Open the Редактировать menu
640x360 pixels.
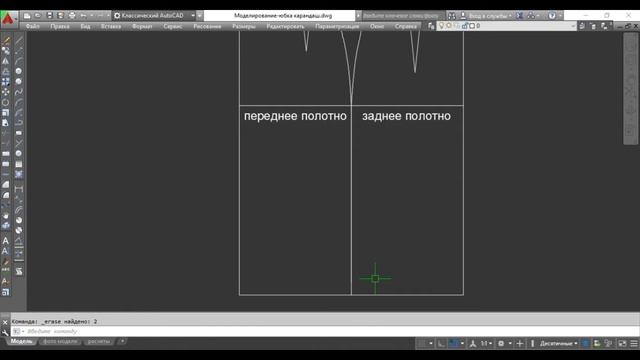pos(285,26)
